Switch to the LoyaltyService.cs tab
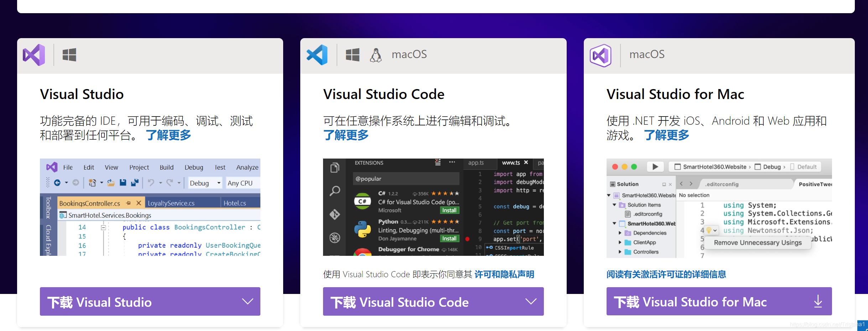868x331 pixels. tap(183, 203)
